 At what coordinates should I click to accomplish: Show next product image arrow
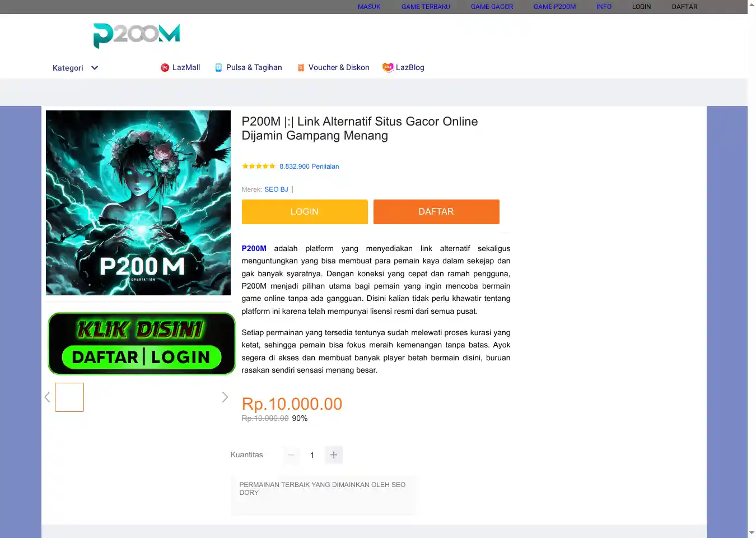click(x=225, y=397)
